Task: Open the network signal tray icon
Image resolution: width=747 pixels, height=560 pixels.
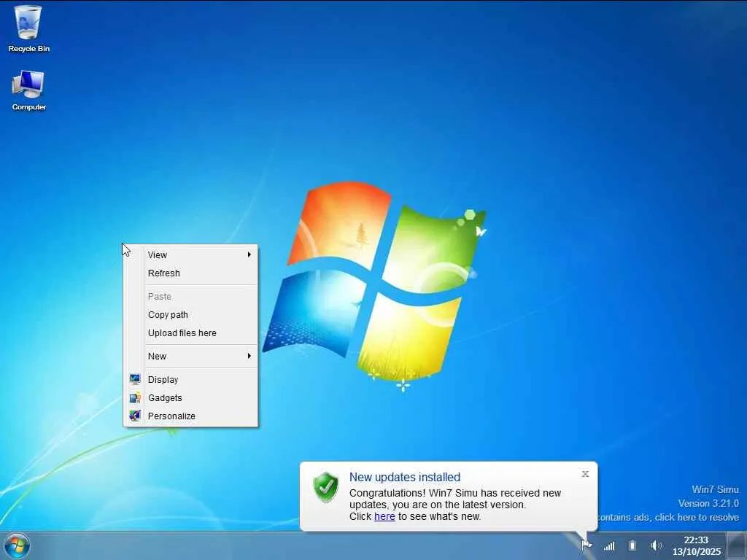Action: (609, 545)
